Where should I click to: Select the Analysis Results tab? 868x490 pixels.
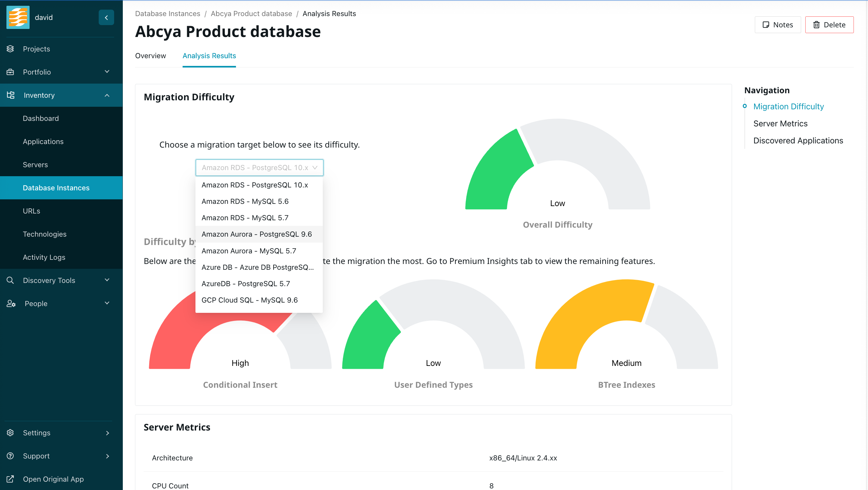(x=209, y=55)
